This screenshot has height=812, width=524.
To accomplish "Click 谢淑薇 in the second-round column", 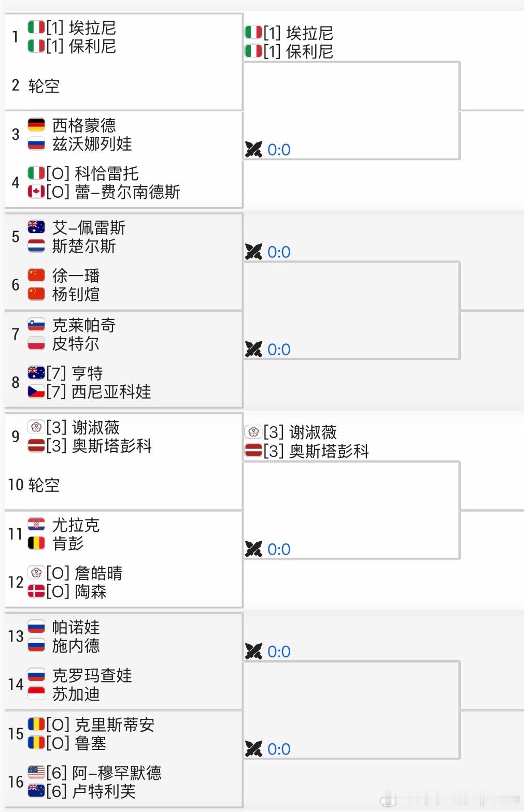I will (x=313, y=432).
